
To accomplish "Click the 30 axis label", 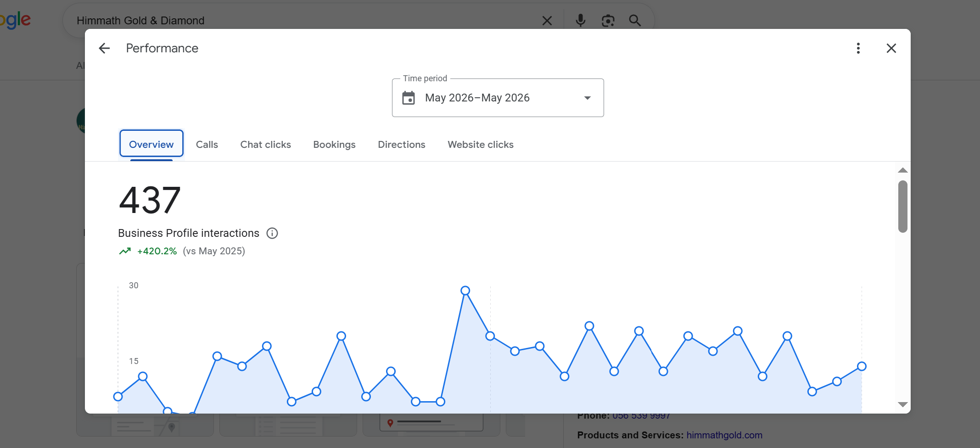I will [134, 286].
